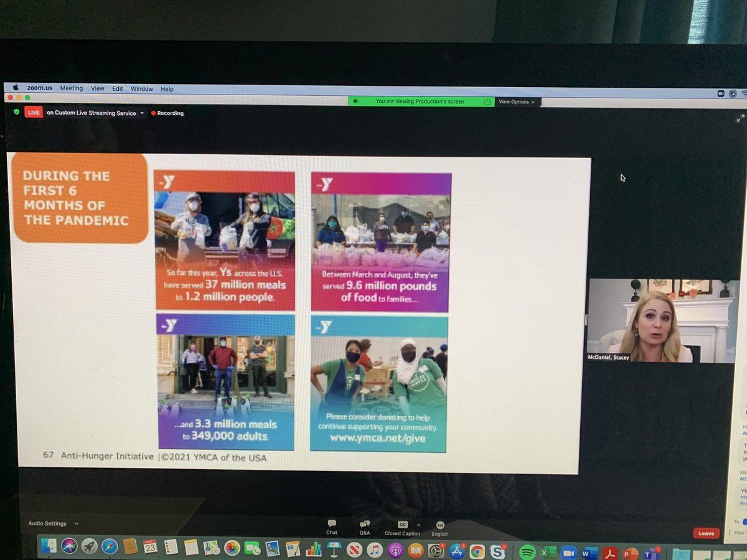Open the zoom.us menu
Image resolution: width=747 pixels, height=560 pixels.
[40, 88]
